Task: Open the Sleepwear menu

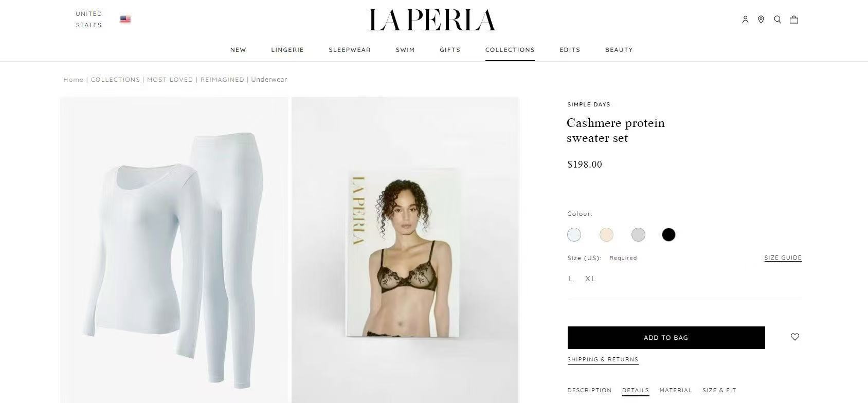Action: [350, 50]
